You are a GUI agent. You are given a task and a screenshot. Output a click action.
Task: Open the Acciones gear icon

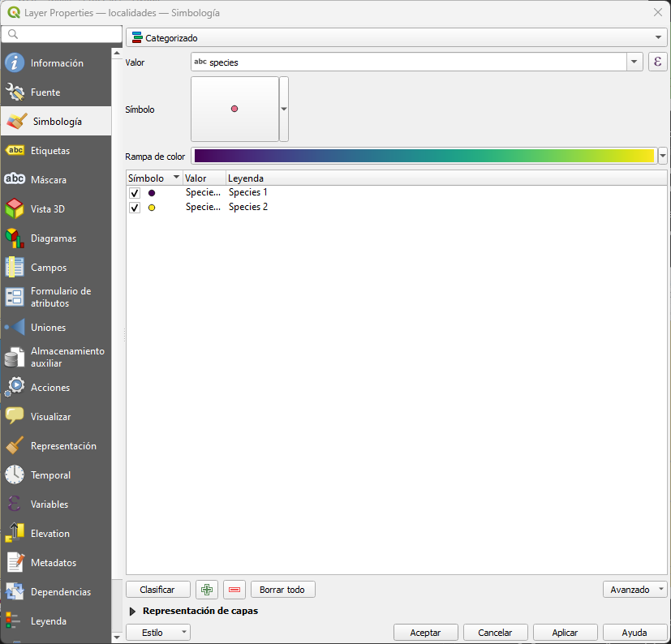tap(15, 387)
